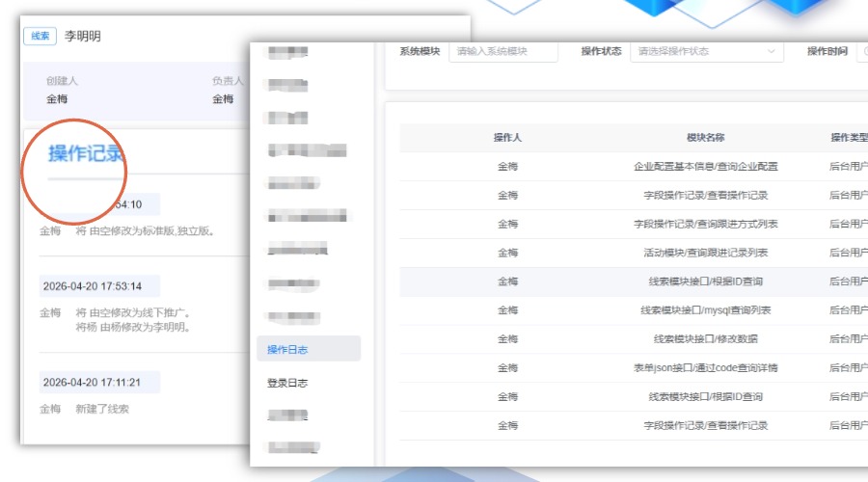The image size is (868, 482).
Task: Click the 线索 tag beside 李明明
Action: (x=41, y=36)
